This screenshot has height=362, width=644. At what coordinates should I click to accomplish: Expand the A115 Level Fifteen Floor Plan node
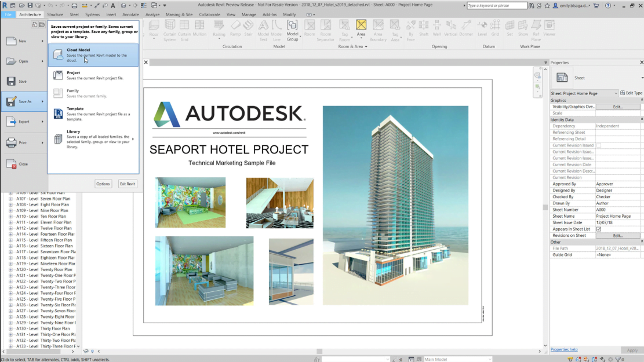(x=10, y=240)
